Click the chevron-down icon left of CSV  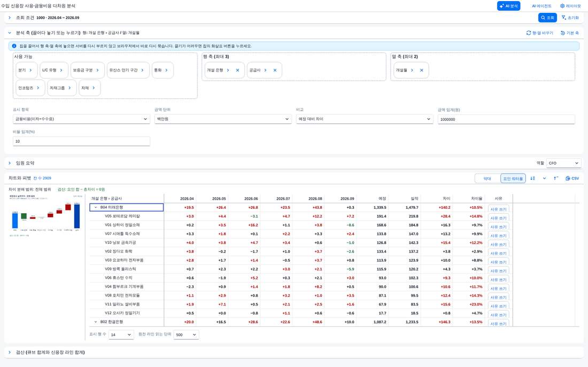[x=544, y=178]
